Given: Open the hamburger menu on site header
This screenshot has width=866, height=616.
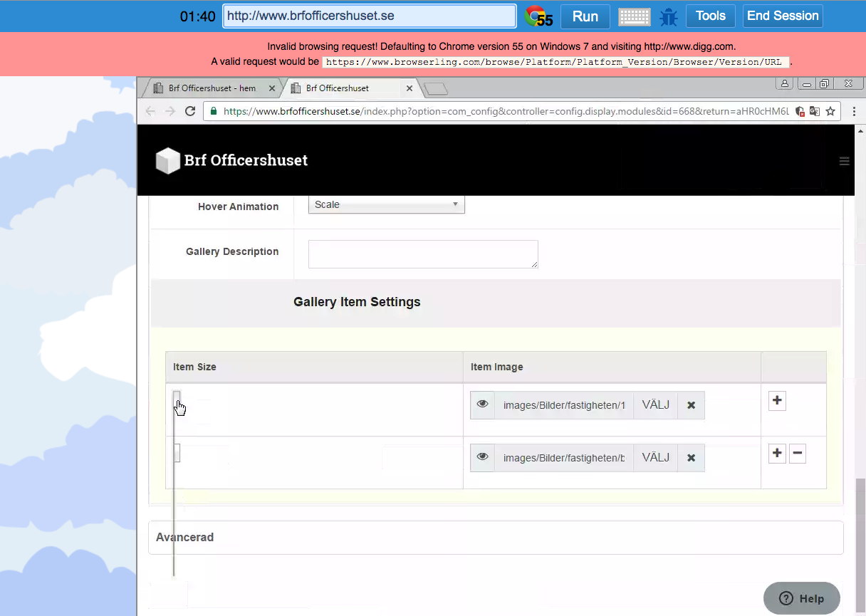Looking at the screenshot, I should click(x=844, y=161).
